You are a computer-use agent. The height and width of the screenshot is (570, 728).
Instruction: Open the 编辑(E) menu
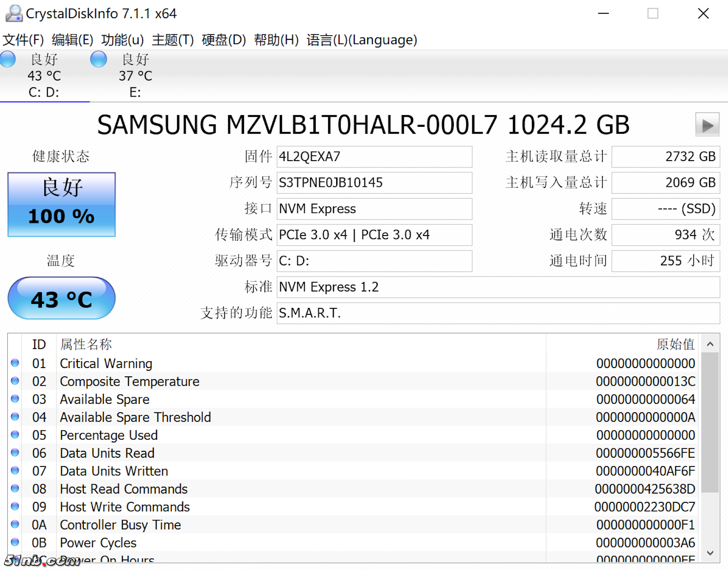(x=72, y=40)
